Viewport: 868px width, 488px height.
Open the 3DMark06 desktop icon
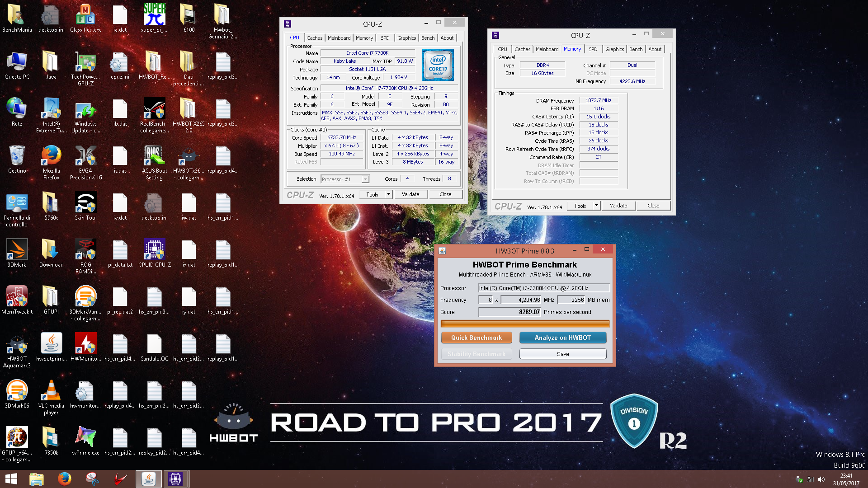pos(17,394)
